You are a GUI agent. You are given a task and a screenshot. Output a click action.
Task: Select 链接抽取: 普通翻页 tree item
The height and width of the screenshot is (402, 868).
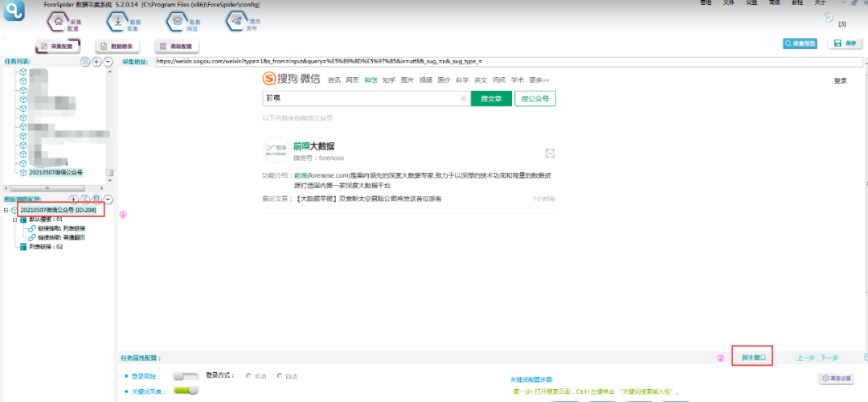(61, 237)
